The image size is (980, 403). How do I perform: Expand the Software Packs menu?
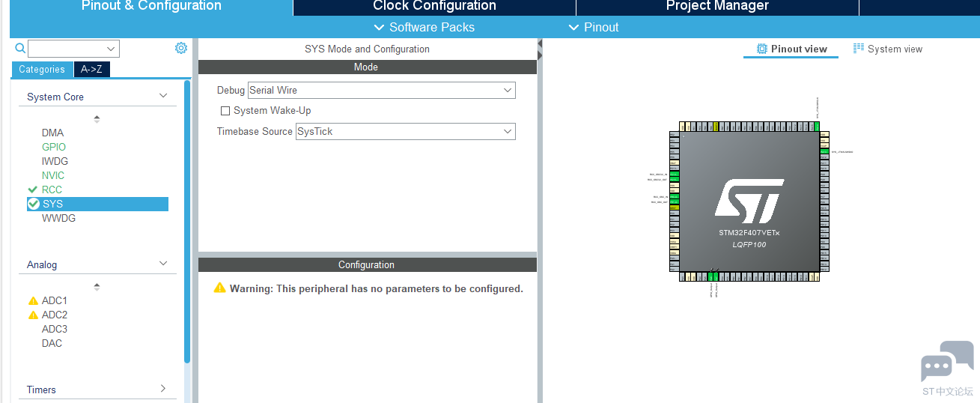coord(424,27)
